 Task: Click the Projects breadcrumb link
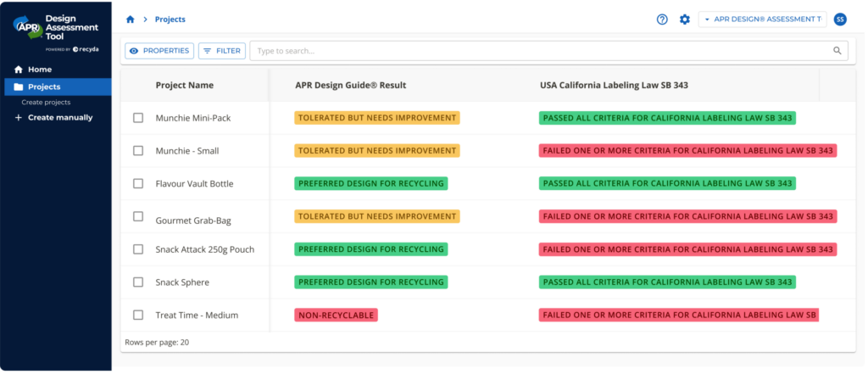170,20
